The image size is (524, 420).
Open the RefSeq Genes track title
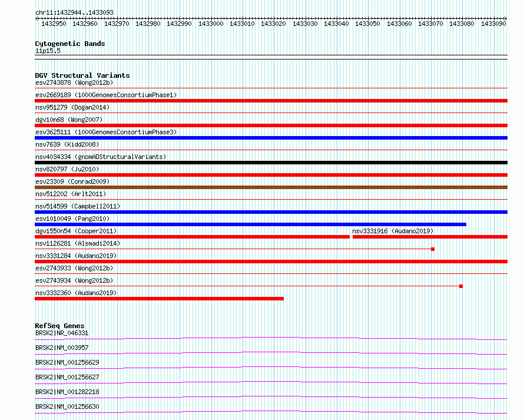[59, 326]
